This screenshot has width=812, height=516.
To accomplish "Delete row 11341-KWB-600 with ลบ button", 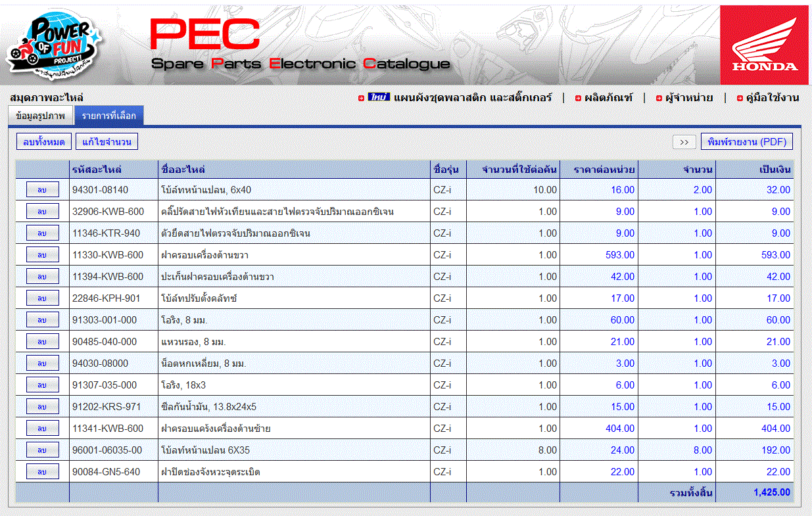I will (x=42, y=429).
